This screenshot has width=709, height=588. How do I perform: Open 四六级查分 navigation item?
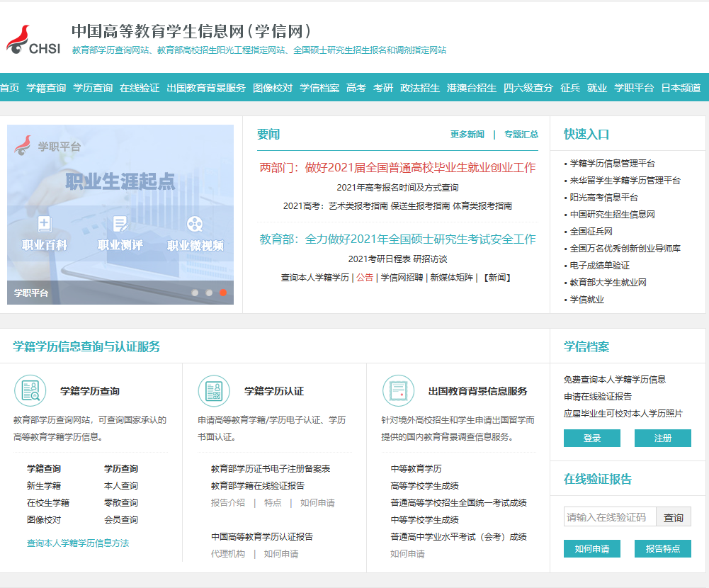coord(528,88)
